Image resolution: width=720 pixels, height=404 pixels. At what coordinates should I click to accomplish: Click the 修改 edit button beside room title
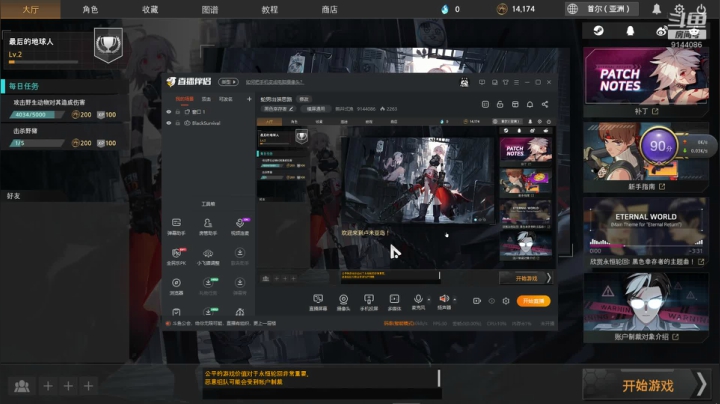click(304, 99)
